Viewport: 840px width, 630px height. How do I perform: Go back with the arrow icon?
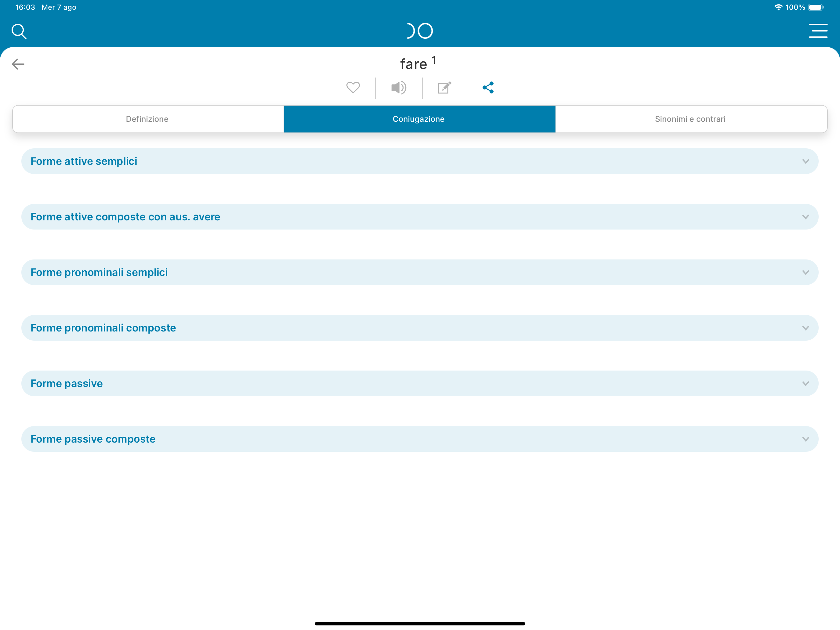pyautogui.click(x=18, y=64)
